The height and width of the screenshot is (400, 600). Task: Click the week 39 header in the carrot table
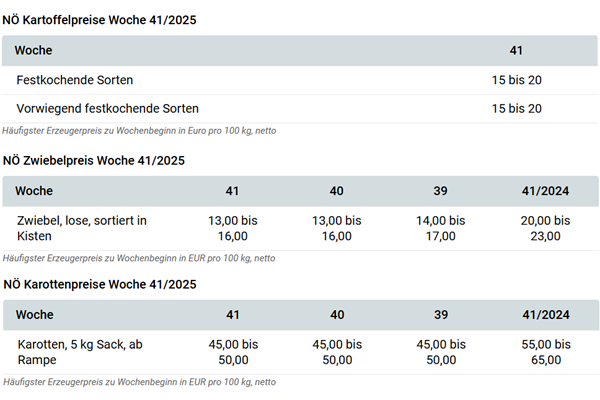[x=439, y=315]
